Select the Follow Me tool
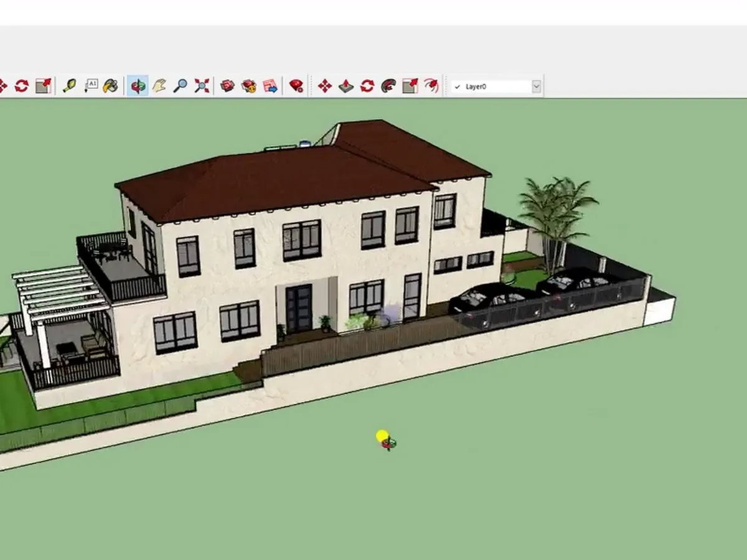Viewport: 747px width, 560px height. (x=388, y=86)
